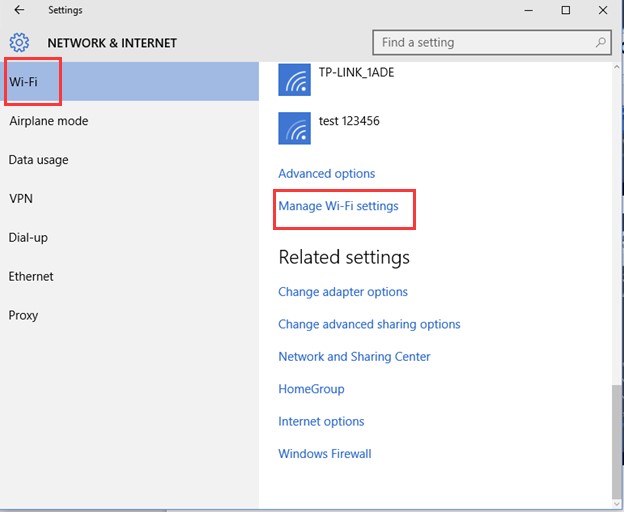
Task: Select Dial-up in the sidebar
Action: point(28,238)
